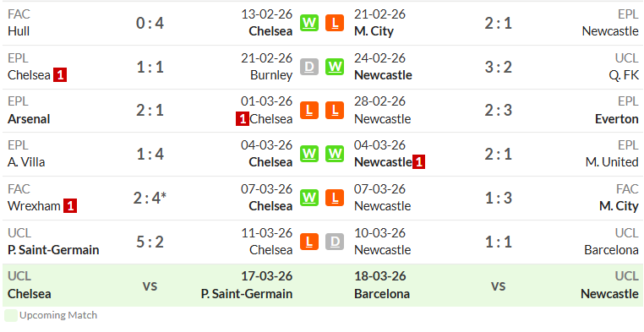
Task: Click the red card icon in the Arsenal vs Chelsea row
Action: (243, 118)
